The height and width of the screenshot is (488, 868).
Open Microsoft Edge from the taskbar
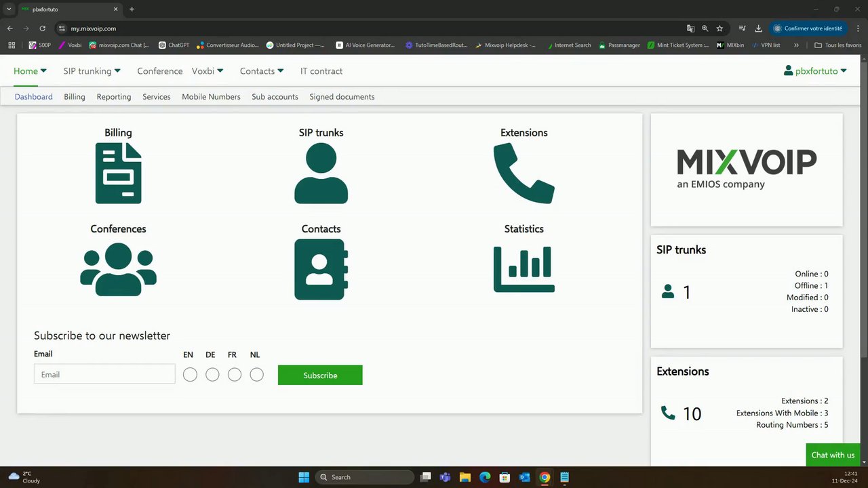click(485, 477)
